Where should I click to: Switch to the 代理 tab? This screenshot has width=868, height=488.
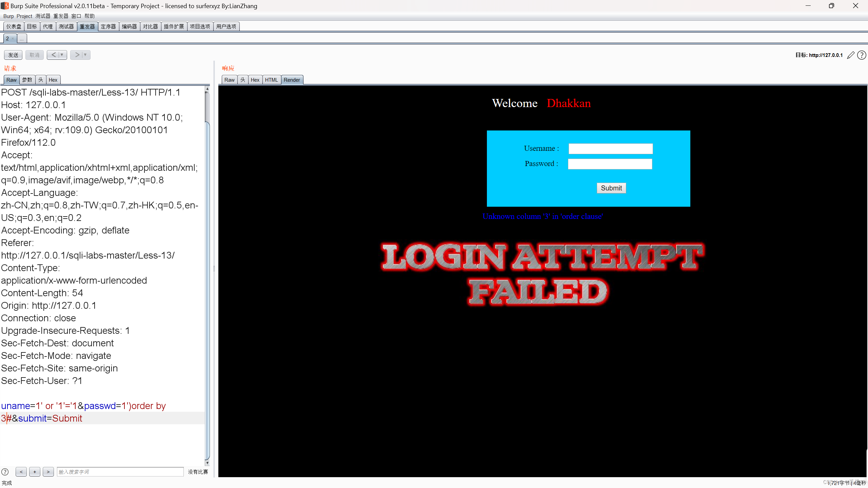pos(48,26)
